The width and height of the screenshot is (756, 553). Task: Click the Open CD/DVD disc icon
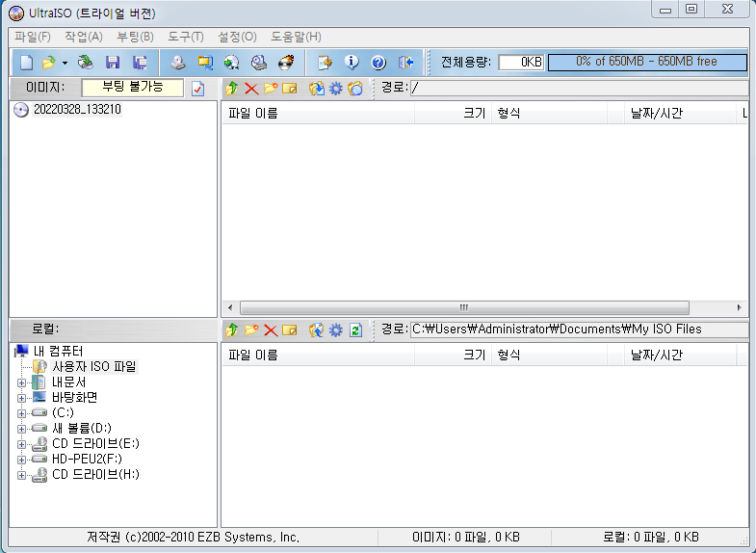pos(86,63)
